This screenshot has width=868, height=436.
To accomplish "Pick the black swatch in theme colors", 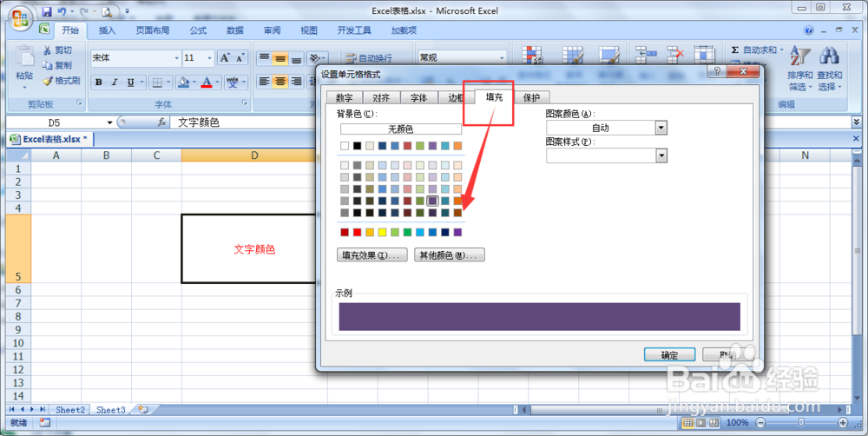I will pos(357,146).
